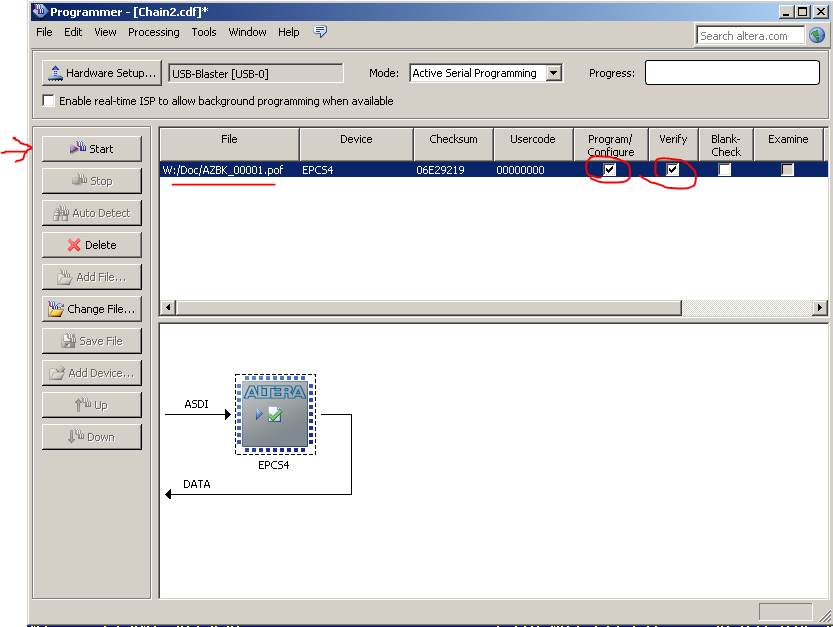Click the Start programming button

pyautogui.click(x=91, y=149)
